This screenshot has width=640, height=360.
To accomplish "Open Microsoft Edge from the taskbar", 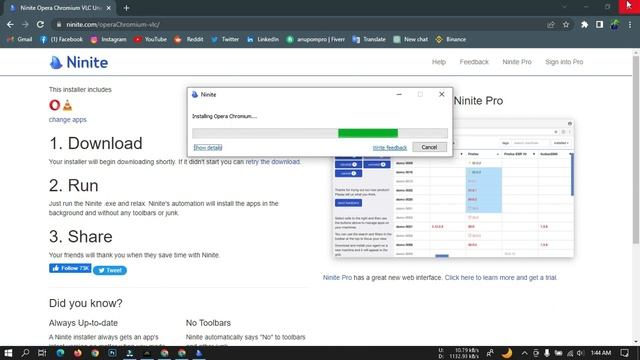I will pyautogui.click(x=60, y=353).
